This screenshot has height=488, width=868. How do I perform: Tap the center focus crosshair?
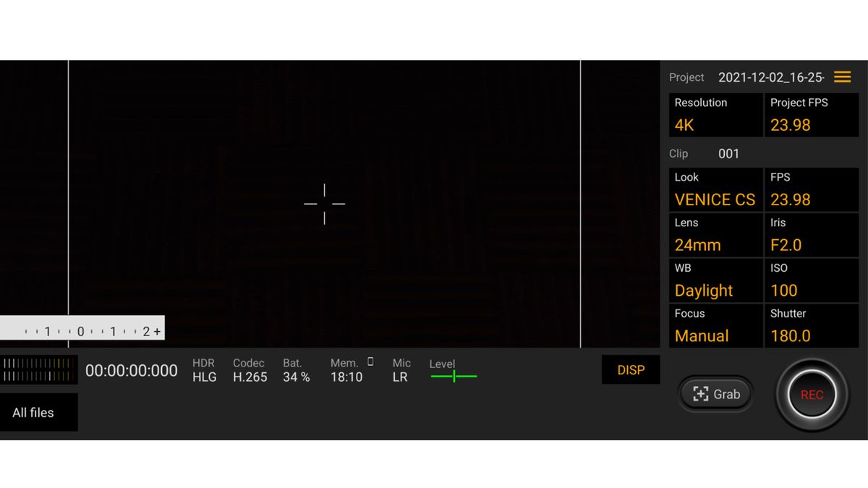click(324, 204)
